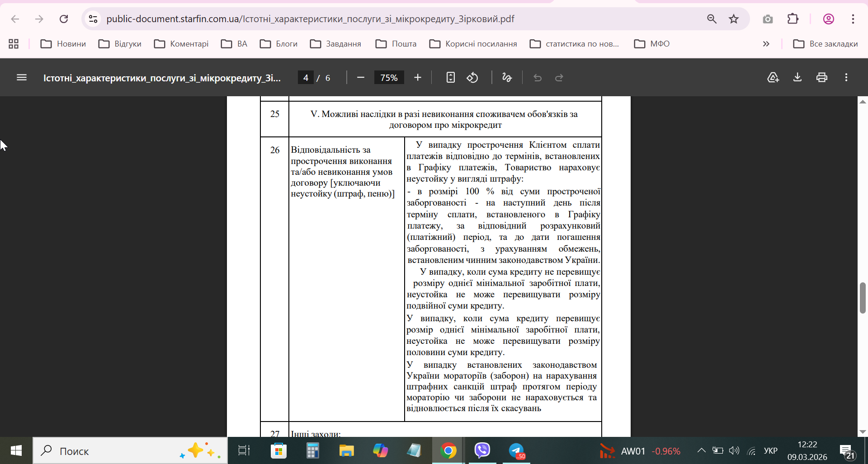Download the PDF file

pyautogui.click(x=797, y=78)
